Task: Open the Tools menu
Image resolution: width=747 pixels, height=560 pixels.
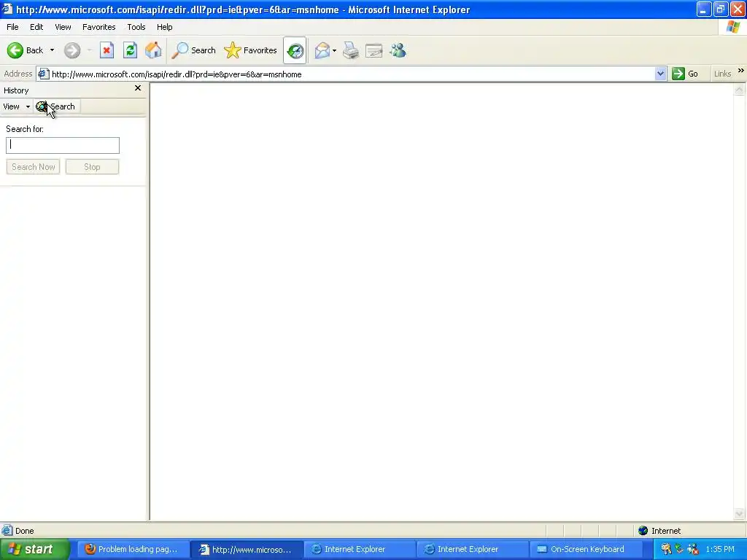Action: [x=136, y=27]
